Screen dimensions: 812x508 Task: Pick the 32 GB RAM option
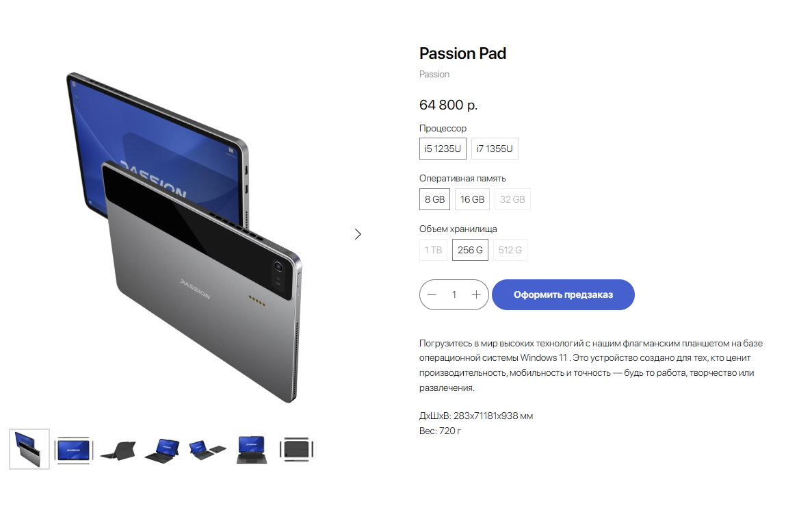[512, 200]
